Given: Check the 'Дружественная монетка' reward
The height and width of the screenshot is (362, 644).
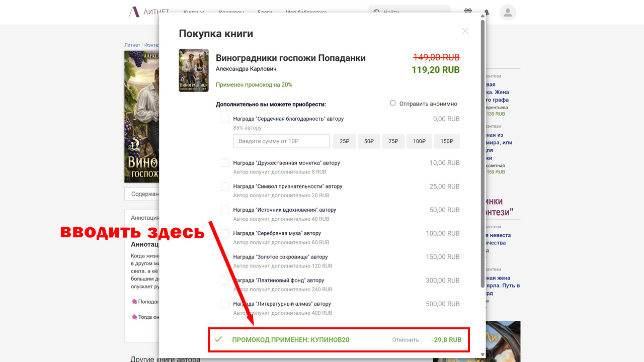Looking at the screenshot, I should point(225,163).
